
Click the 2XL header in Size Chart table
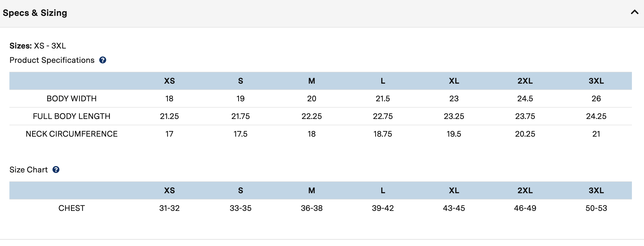[525, 191]
